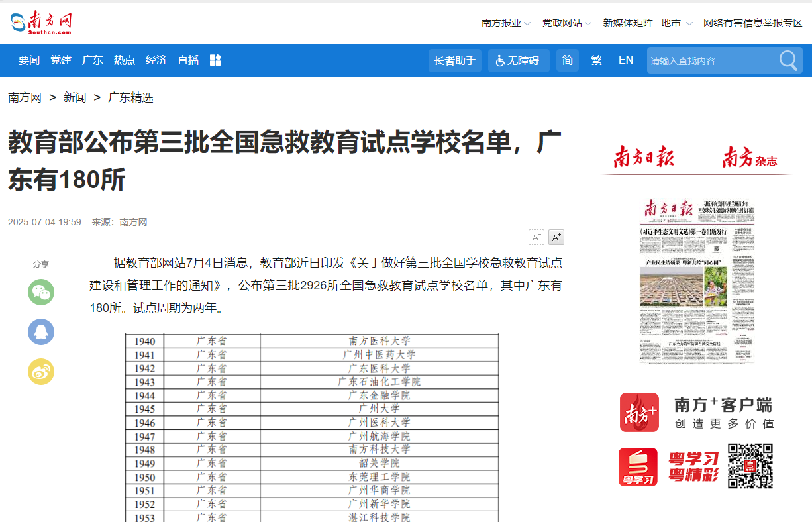Open the grid menu icon in navbar
The width and height of the screenshot is (812, 522).
pyautogui.click(x=215, y=60)
